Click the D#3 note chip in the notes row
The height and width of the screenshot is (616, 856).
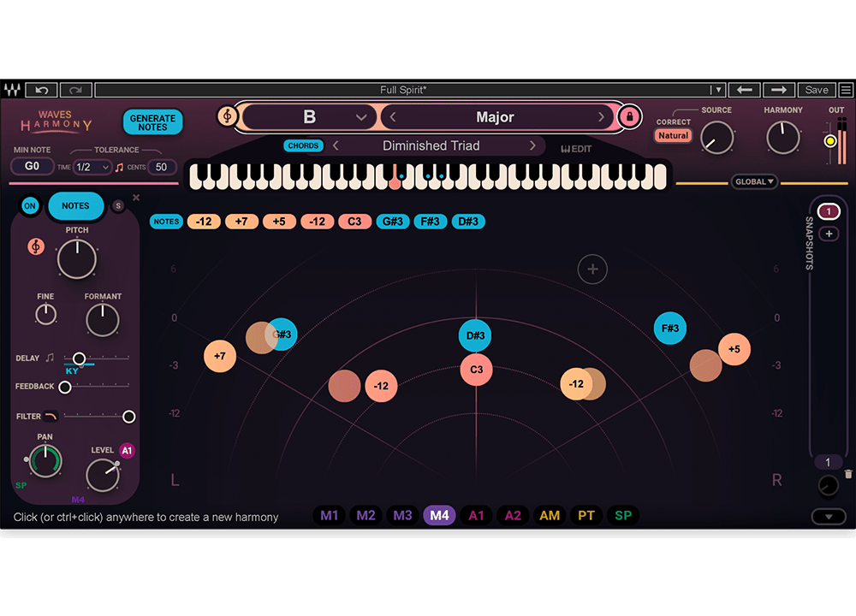(x=468, y=222)
